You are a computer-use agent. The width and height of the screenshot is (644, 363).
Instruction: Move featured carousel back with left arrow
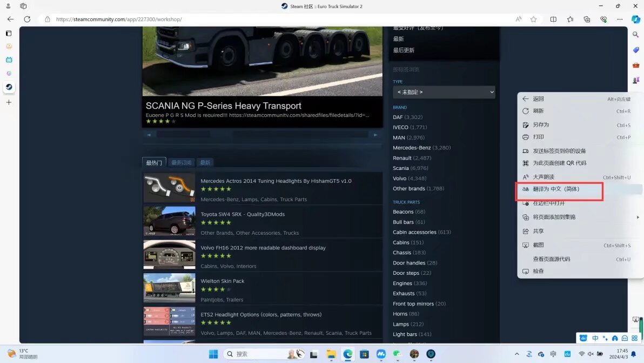[x=149, y=135]
